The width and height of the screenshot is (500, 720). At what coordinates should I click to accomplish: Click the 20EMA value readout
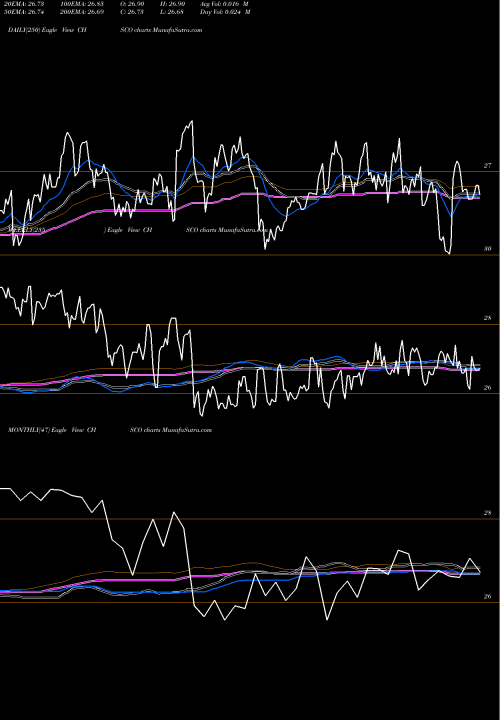click(23, 3)
